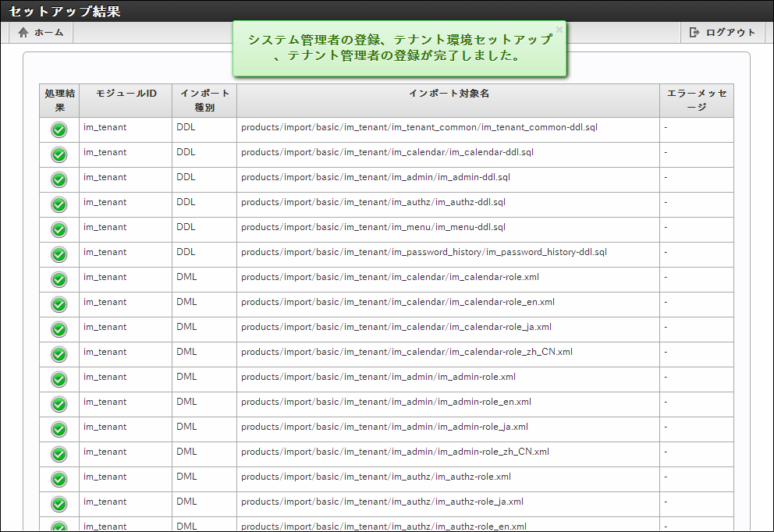The width and height of the screenshot is (774, 532).
Task: Click green checkmark for im_authz-ddl.sql row
Action: point(59,204)
